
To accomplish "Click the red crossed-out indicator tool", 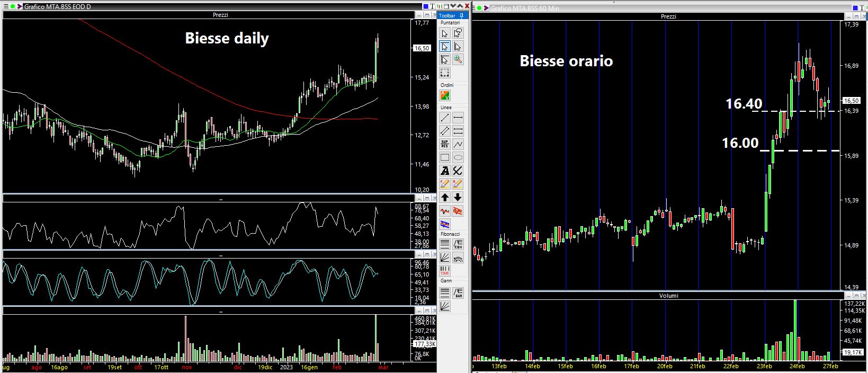I will pyautogui.click(x=458, y=211).
